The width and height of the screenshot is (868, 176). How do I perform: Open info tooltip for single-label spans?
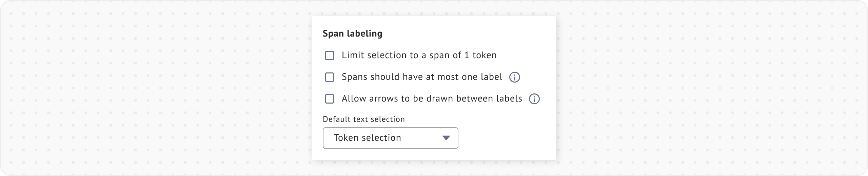click(515, 77)
